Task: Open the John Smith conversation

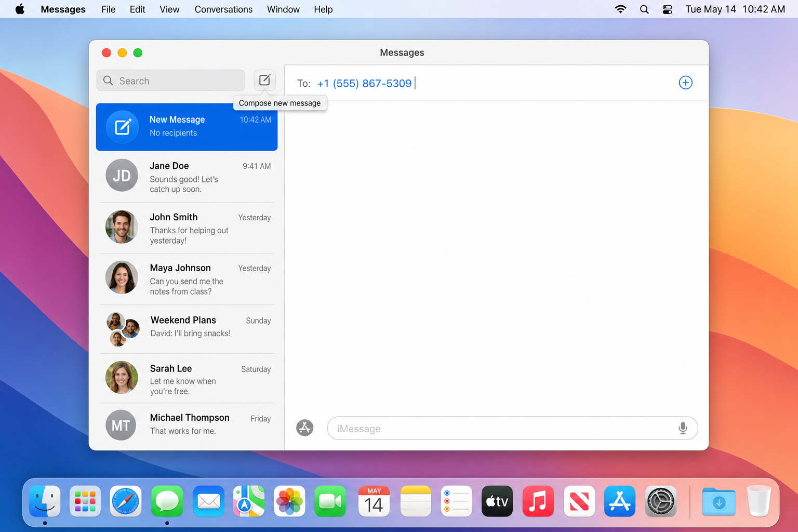Action: point(187,228)
